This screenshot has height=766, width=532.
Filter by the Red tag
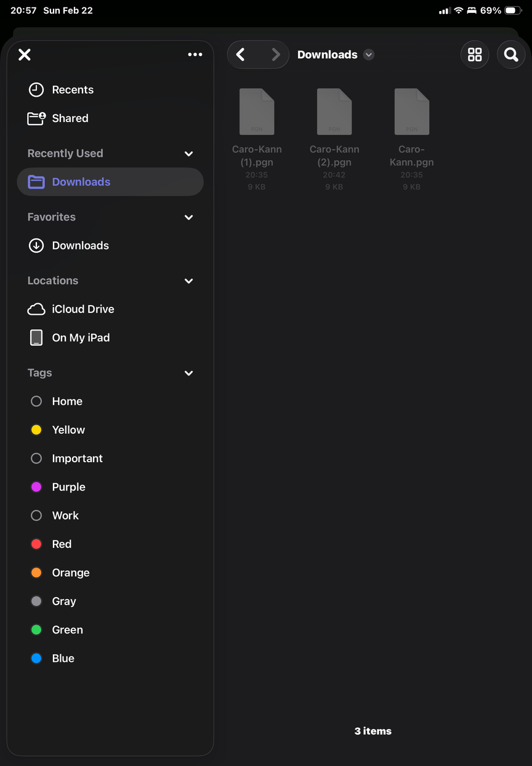[61, 544]
